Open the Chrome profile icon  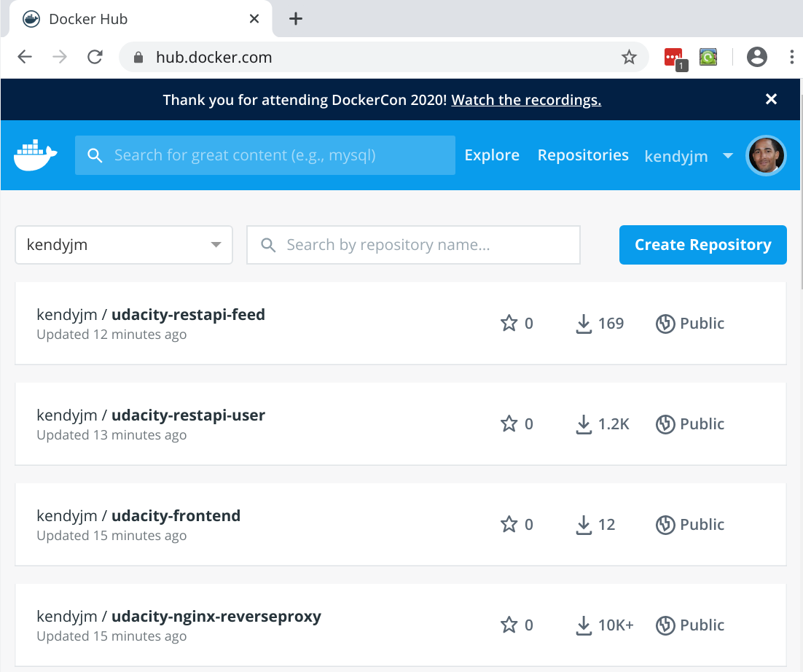(757, 57)
